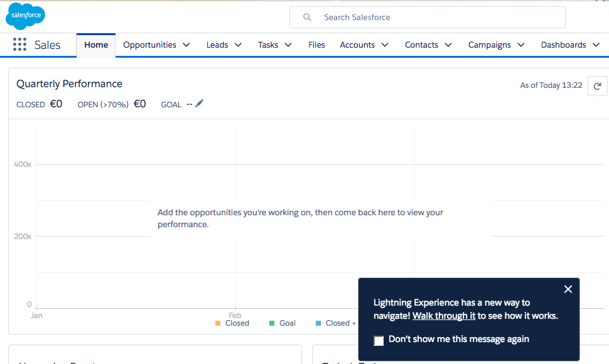Dismiss the Lightning Experience popup
The height and width of the screenshot is (364, 609).
pos(568,289)
